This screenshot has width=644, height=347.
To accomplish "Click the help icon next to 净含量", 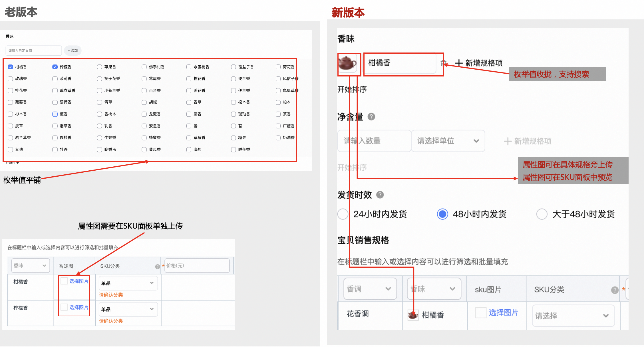I will pos(371,116).
